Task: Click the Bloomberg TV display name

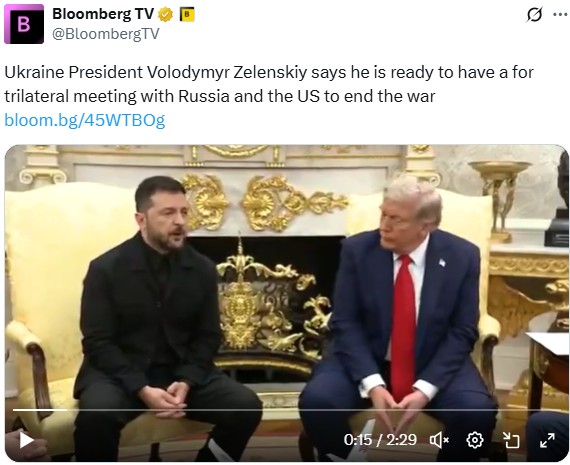Action: pyautogui.click(x=103, y=14)
